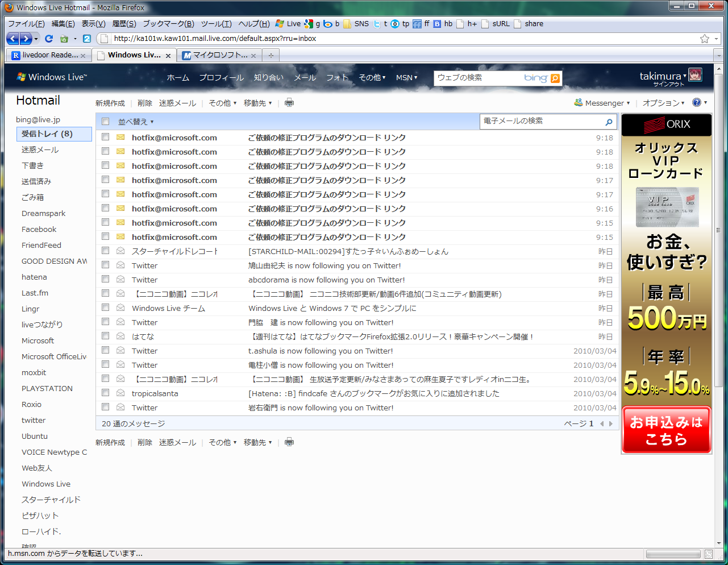Open the 並べ替え sort dropdown
This screenshot has width=728, height=565.
click(x=136, y=122)
